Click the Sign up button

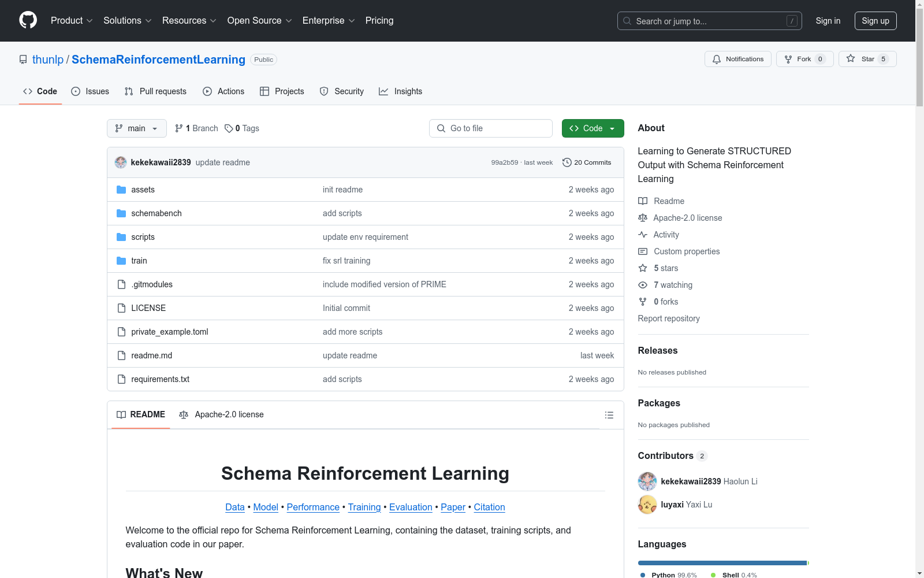875,21
